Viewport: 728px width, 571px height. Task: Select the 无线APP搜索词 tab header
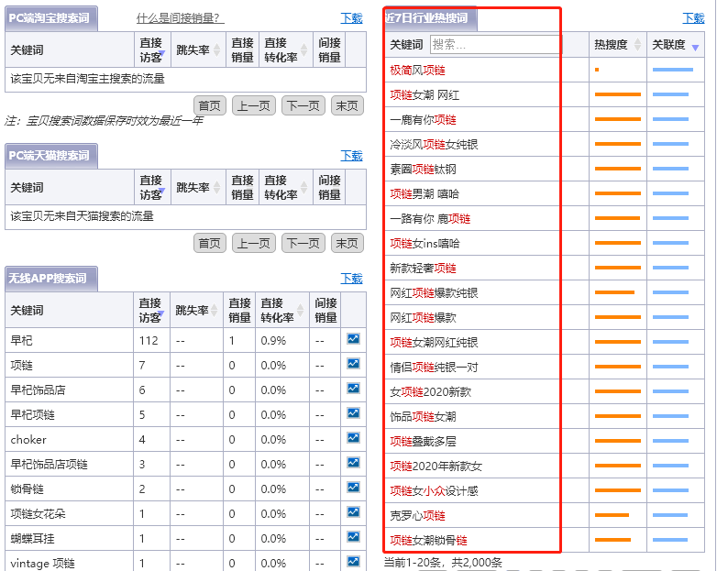point(50,279)
